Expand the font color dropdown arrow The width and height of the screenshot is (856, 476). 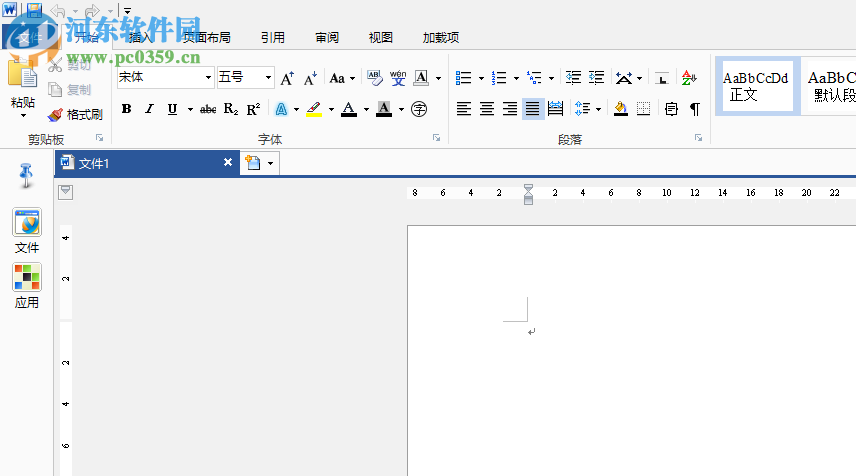coord(366,110)
